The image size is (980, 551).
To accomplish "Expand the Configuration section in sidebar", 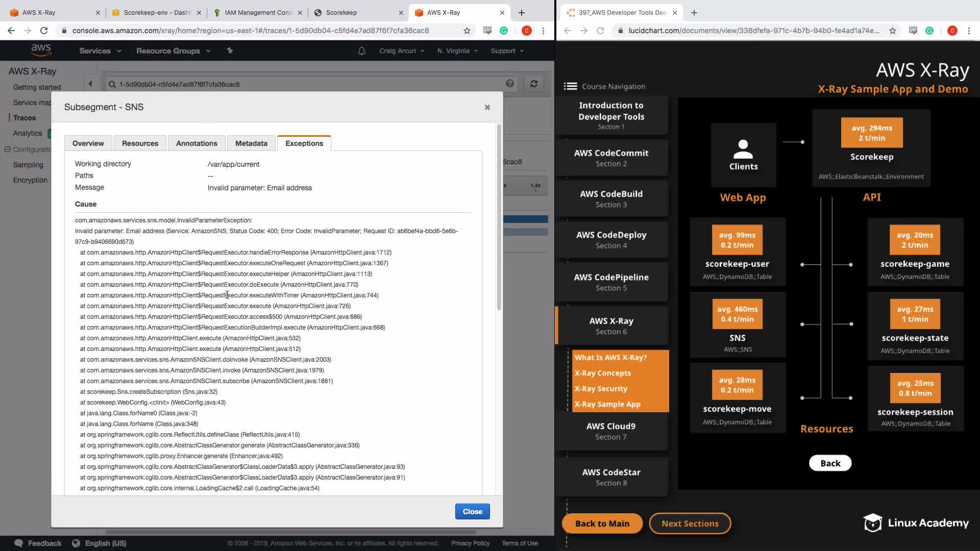I will pos(7,149).
